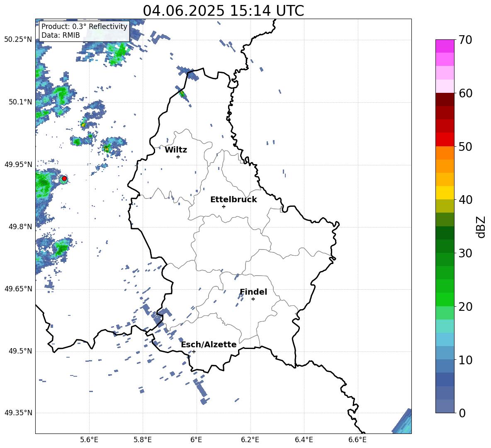This screenshot has width=491, height=448.
Task: Click the 30 tick label on colorbar
Action: [x=465, y=253]
